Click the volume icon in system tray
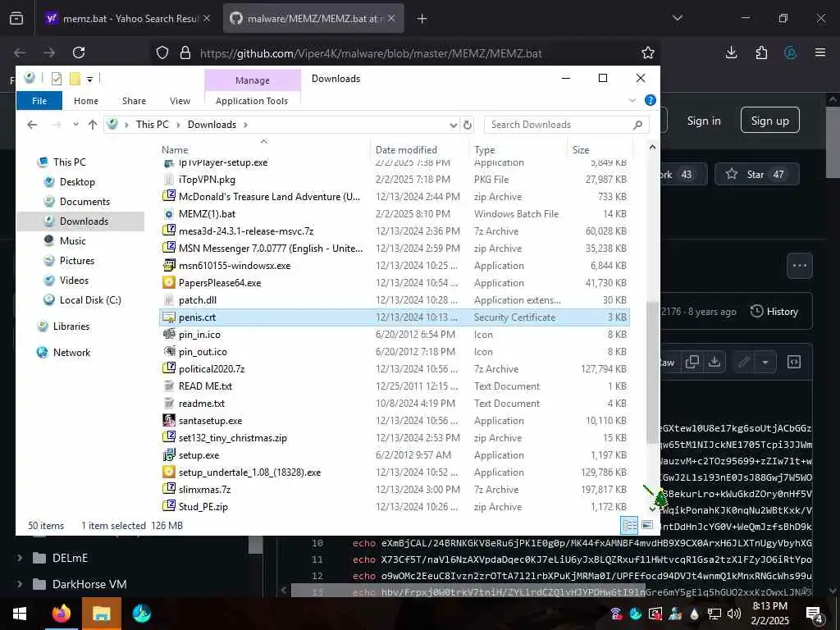Viewport: 840px width, 630px height. coord(734,614)
